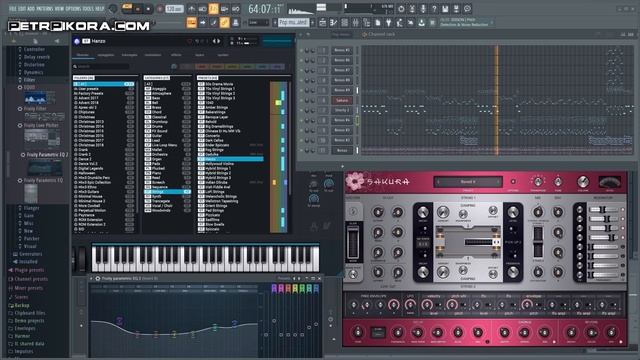Click the view piano roll toolbar icon
The height and width of the screenshot is (360, 640).
[x=333, y=23]
